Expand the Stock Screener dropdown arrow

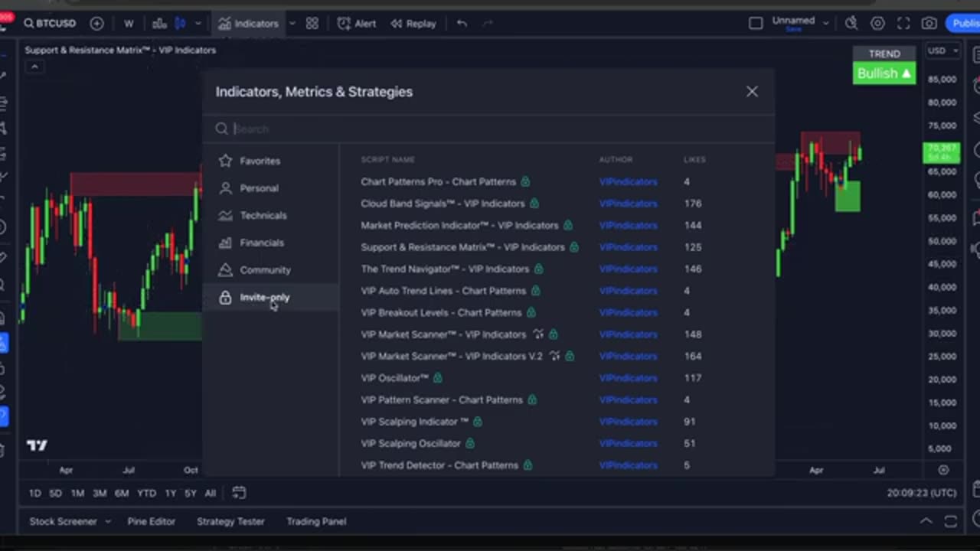(x=108, y=522)
